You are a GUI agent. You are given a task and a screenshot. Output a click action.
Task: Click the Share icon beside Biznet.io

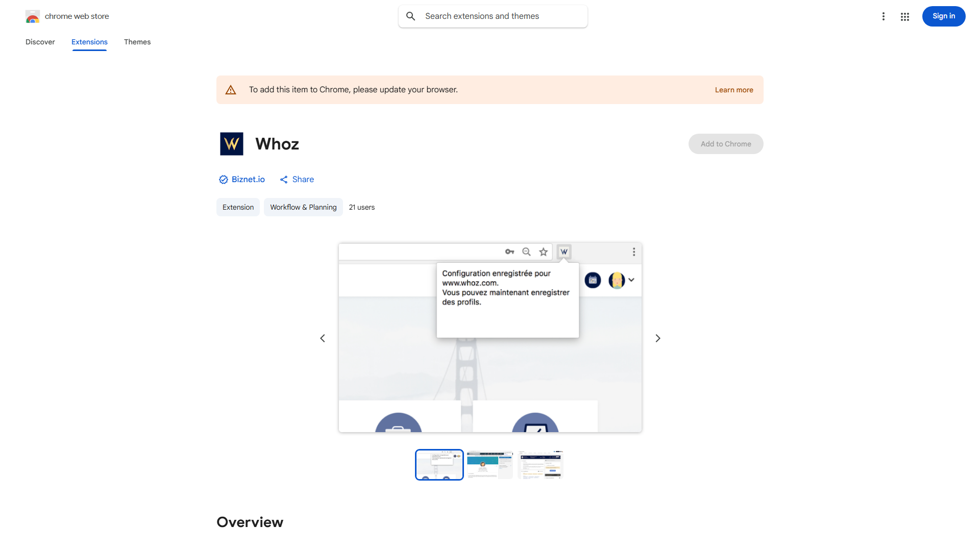[x=284, y=179]
